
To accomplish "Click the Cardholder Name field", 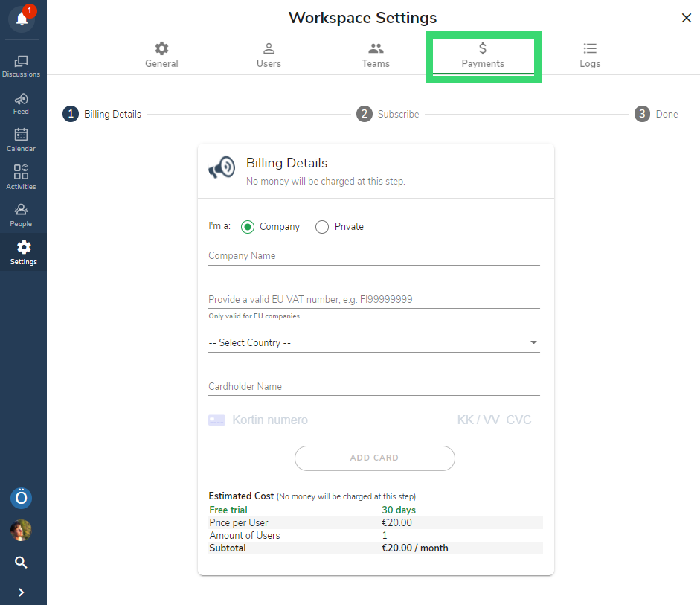I will (x=374, y=387).
